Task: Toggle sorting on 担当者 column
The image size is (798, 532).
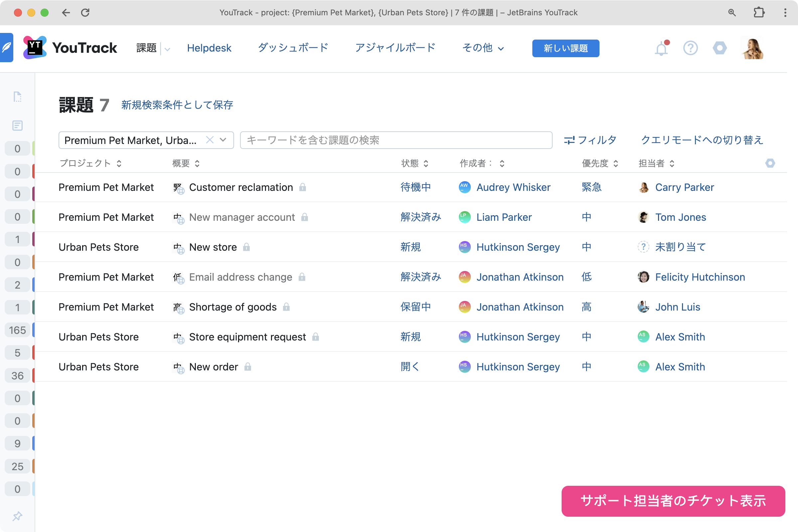Action: 672,164
